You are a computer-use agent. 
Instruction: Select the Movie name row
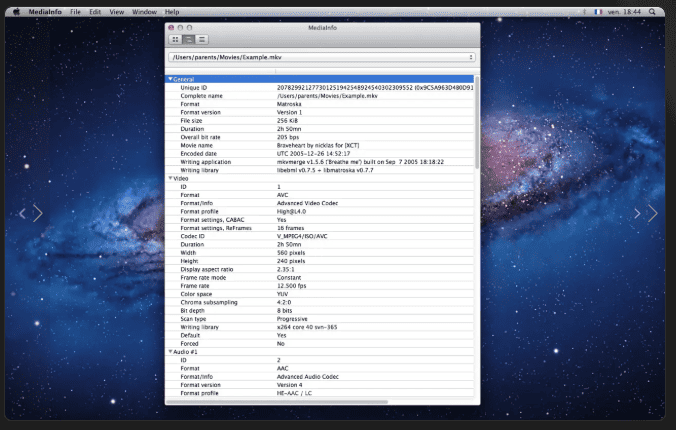(x=319, y=145)
